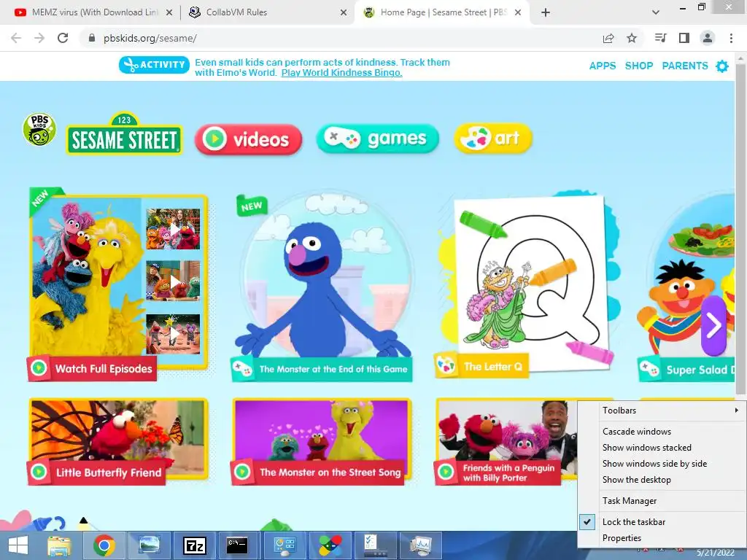
Task: Play The Monster on the Street Song
Action: click(322, 441)
